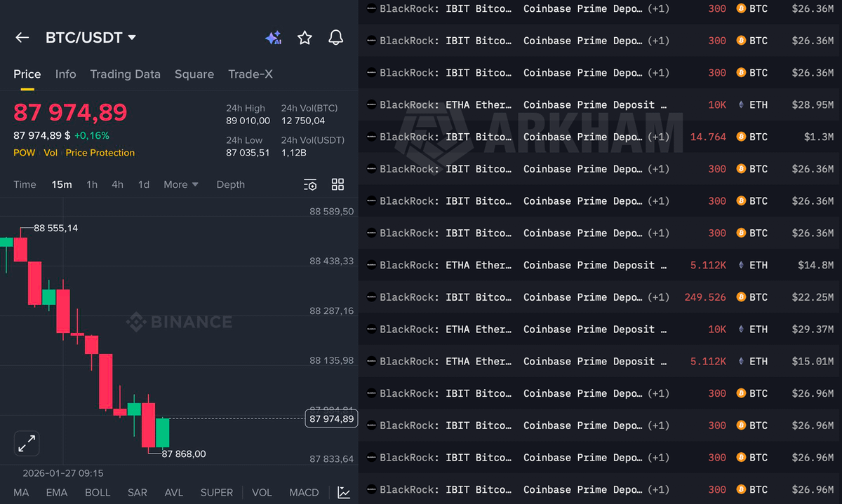Image resolution: width=842 pixels, height=504 pixels.
Task: Open price alert bell icon
Action: click(x=335, y=38)
